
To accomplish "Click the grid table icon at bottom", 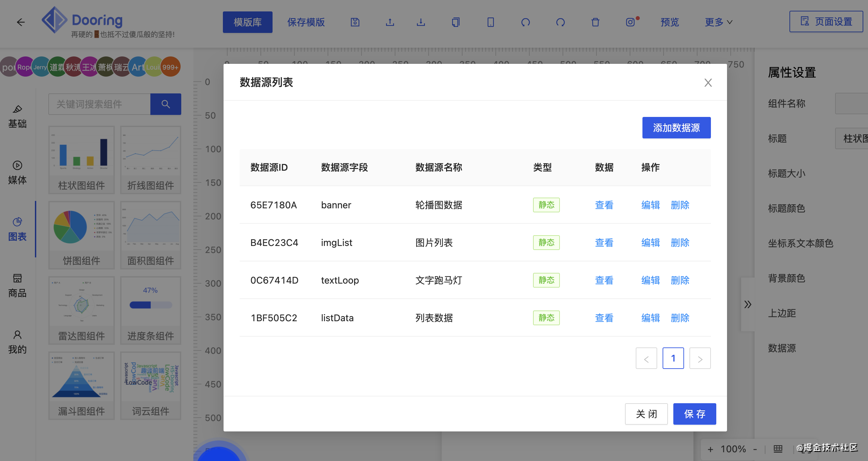I will [778, 449].
